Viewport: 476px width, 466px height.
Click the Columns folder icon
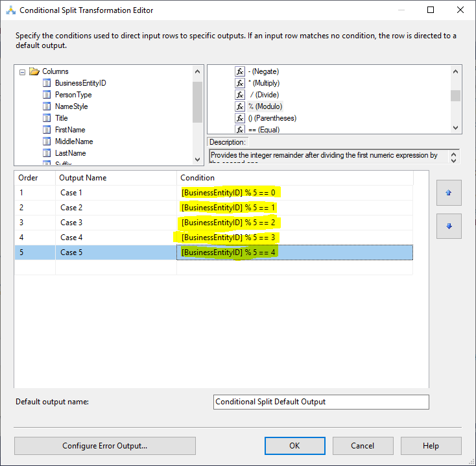click(34, 71)
